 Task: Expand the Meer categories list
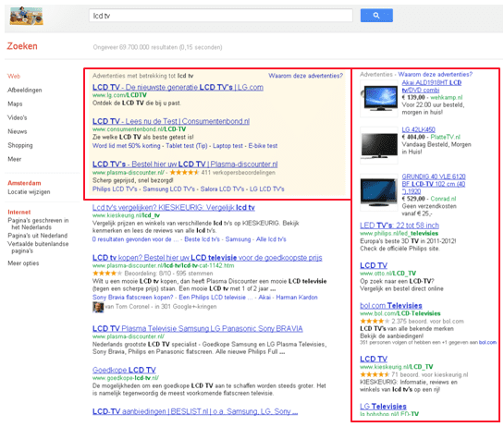coord(15,159)
